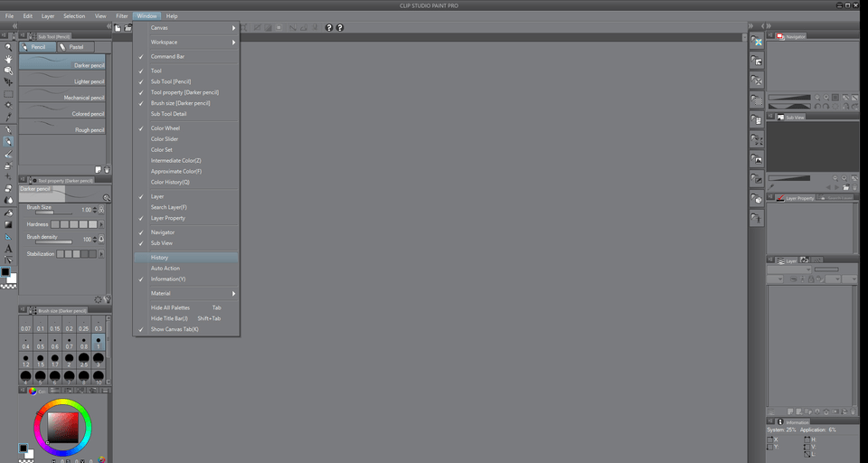Image resolution: width=868 pixels, height=463 pixels.
Task: Select brush size preset 2.5
Action: click(x=83, y=360)
